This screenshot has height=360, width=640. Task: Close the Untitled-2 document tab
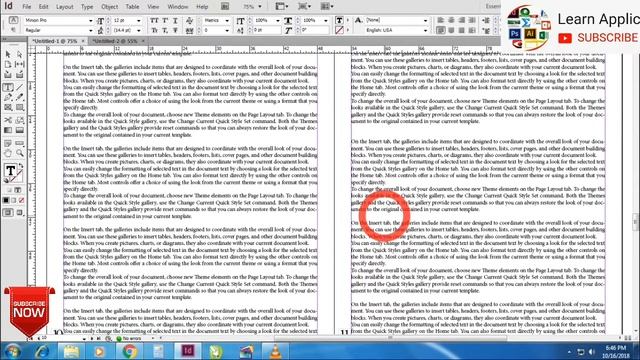[x=143, y=41]
